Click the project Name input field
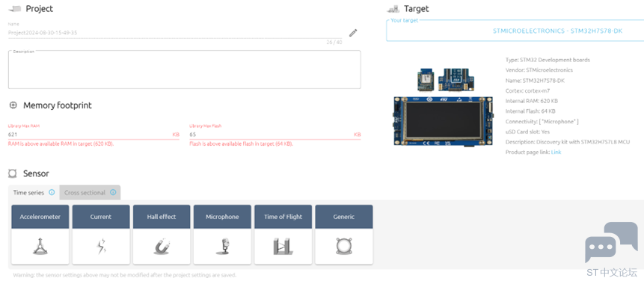This screenshot has height=284, width=644. (175, 33)
